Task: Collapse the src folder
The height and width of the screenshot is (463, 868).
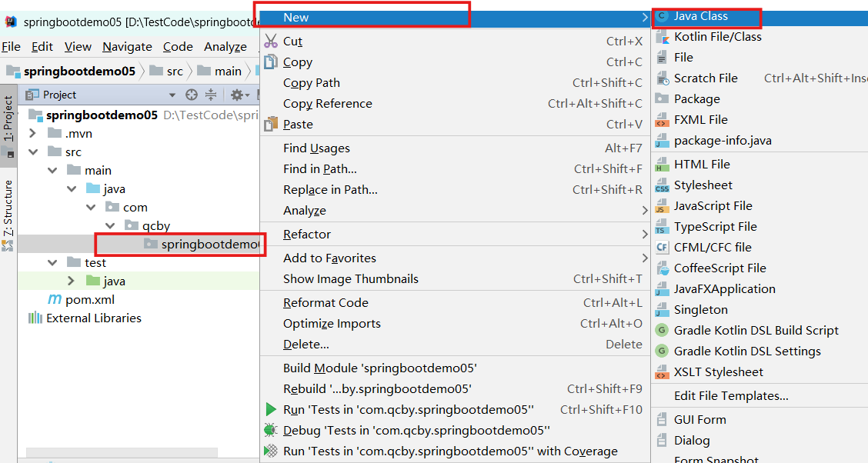Action: [33, 152]
